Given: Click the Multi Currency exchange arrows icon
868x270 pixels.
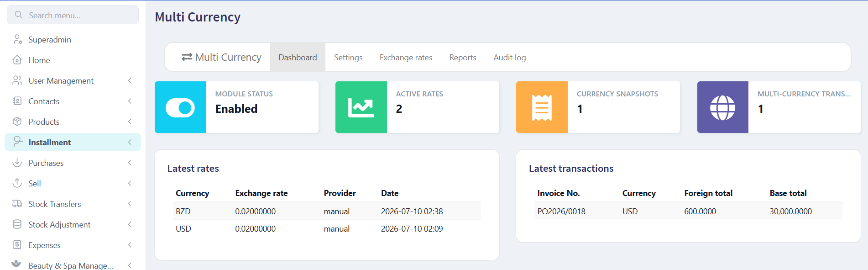Looking at the screenshot, I should click(187, 57).
